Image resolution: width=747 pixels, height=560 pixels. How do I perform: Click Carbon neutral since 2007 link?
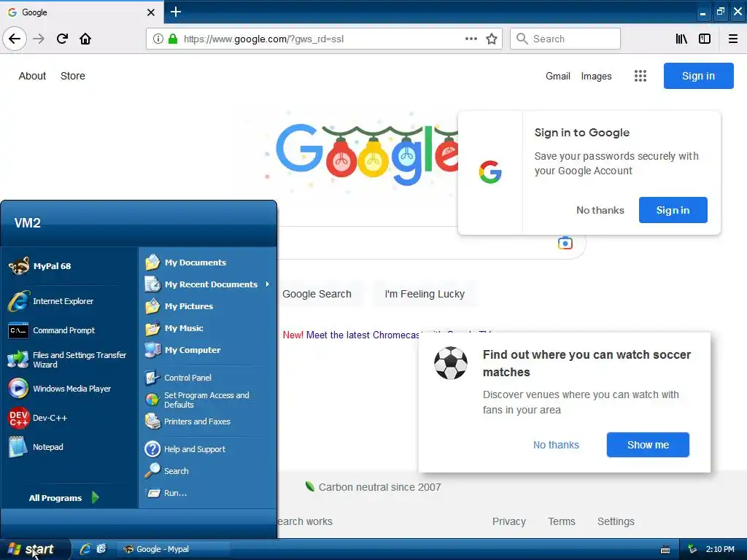click(x=379, y=487)
